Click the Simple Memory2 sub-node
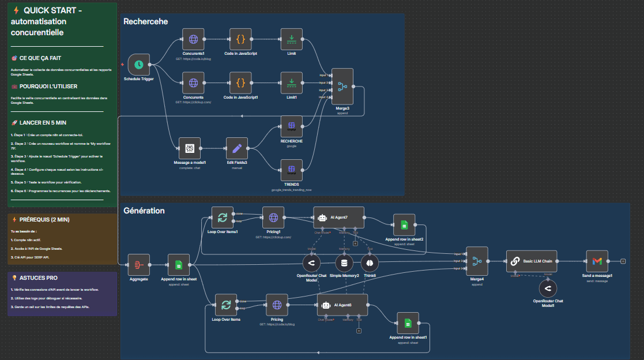 tap(344, 264)
